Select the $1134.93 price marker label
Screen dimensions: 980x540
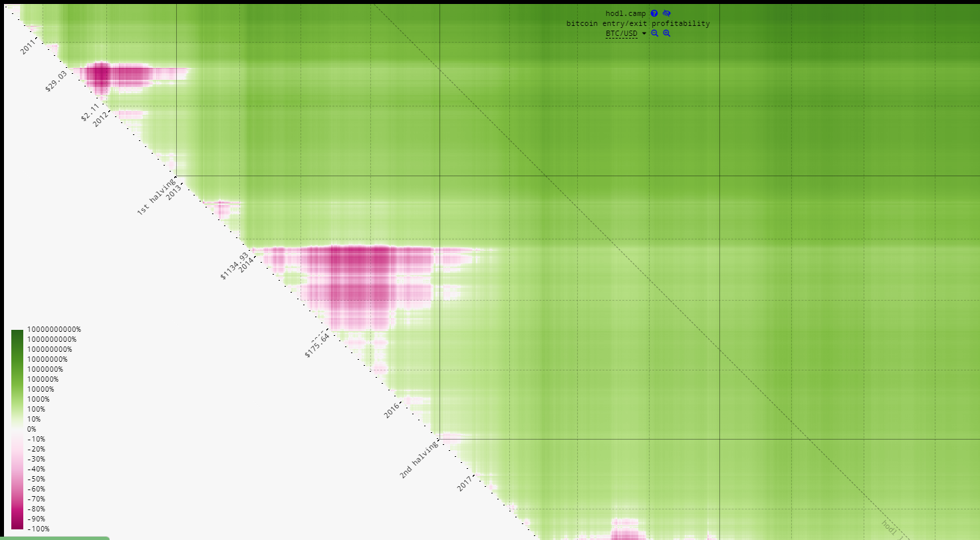234,266
